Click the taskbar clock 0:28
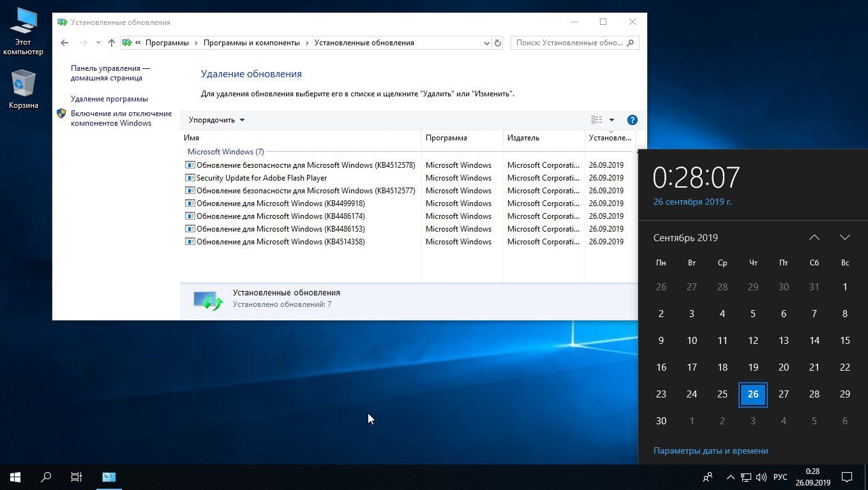 [x=812, y=477]
